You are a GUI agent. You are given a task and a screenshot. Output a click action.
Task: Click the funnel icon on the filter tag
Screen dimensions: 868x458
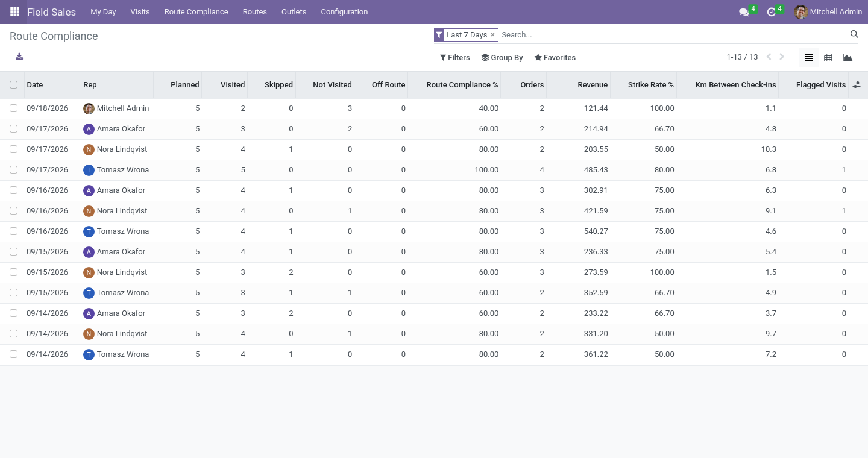pyautogui.click(x=439, y=35)
